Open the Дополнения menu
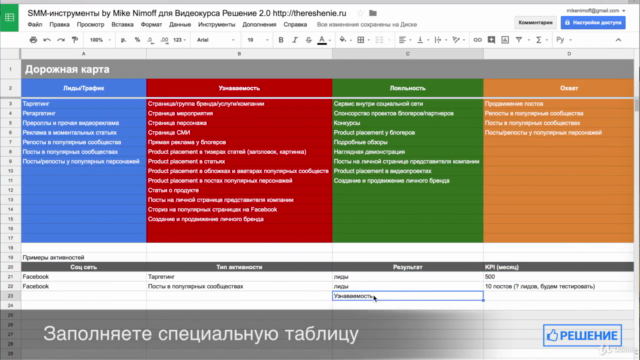Viewport: 640px width, 360px height. (259, 24)
